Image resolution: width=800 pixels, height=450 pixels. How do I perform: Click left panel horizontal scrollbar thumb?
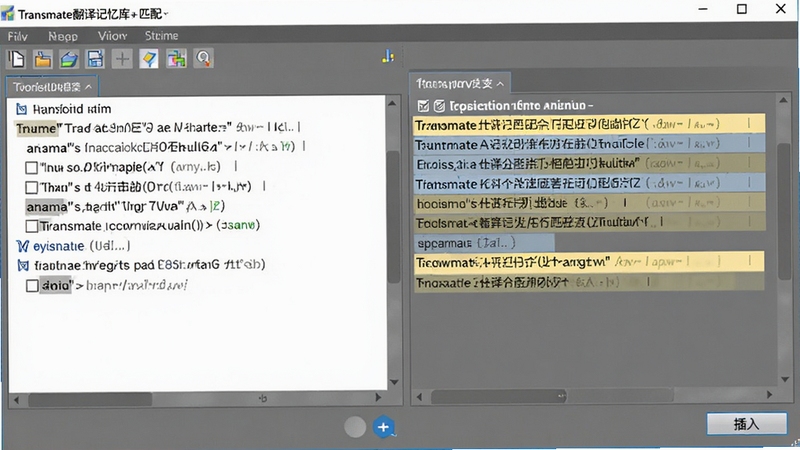pos(90,399)
